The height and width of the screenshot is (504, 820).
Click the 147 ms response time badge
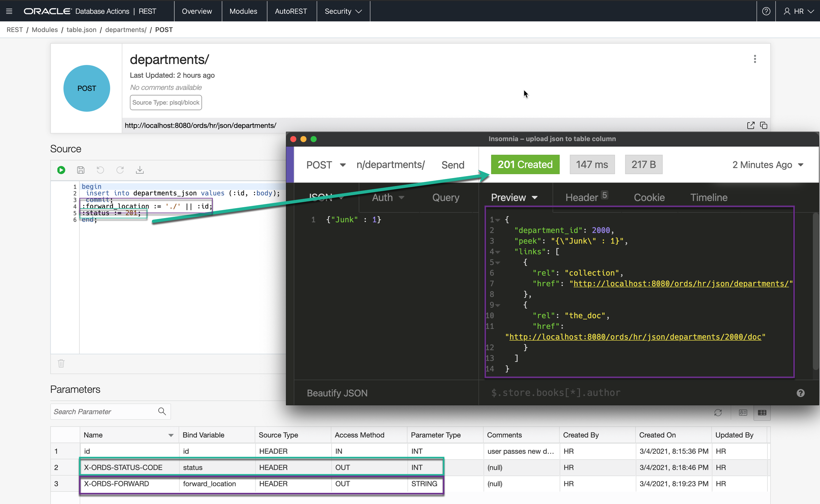click(x=592, y=164)
